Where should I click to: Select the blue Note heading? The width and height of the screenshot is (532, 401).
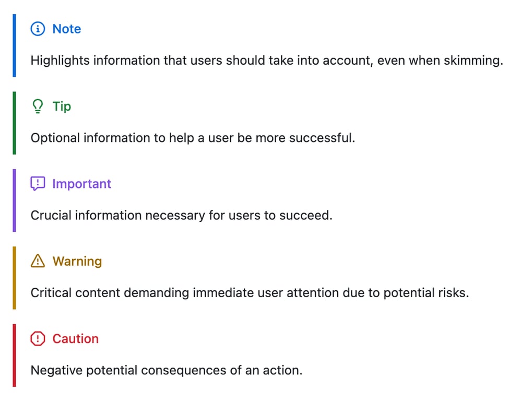pyautogui.click(x=67, y=29)
